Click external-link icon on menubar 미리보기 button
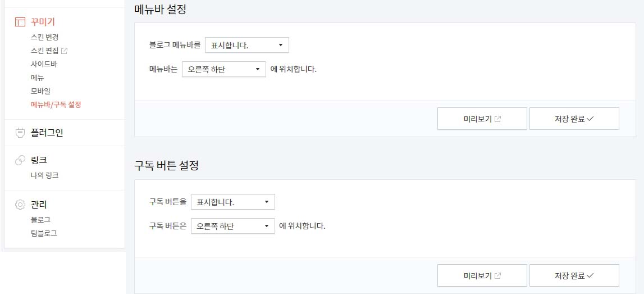 498,119
